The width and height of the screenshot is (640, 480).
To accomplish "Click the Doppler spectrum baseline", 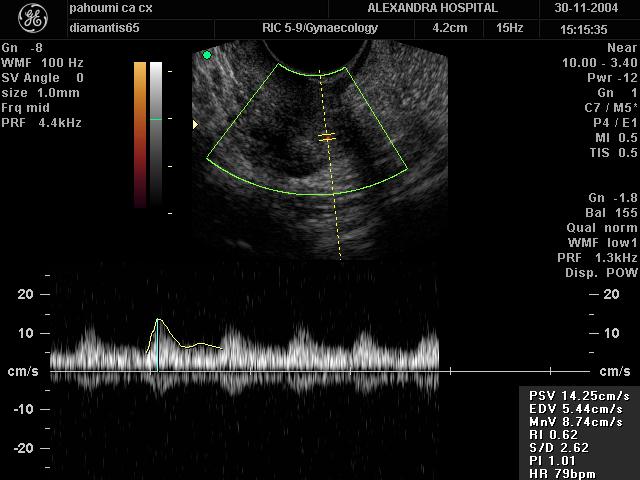I will [320, 371].
